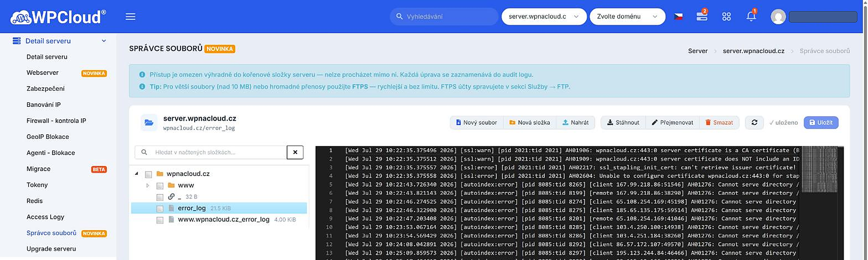Screen dimensions: 868x260
Task: Open Agenti - Blokace page
Action: coord(51,153)
